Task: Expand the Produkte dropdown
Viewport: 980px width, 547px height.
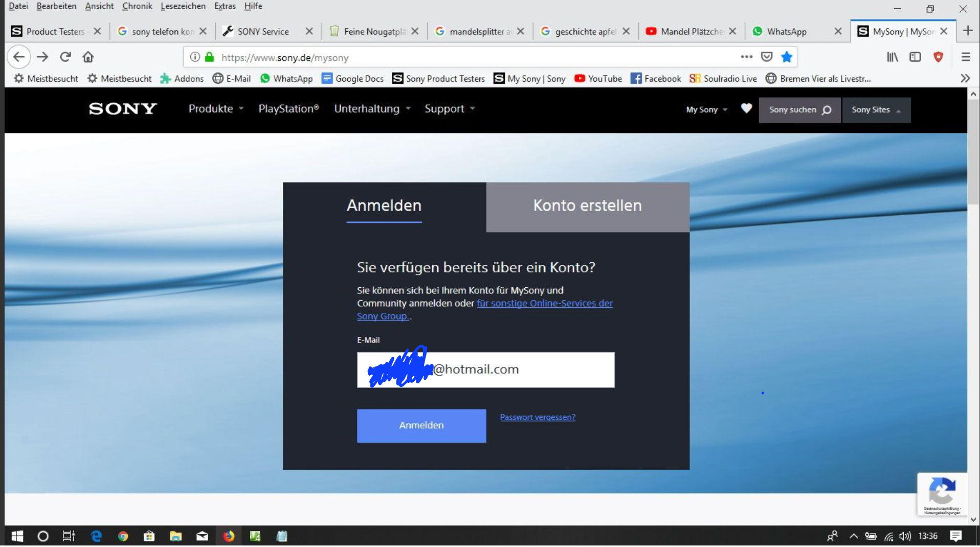Action: click(216, 108)
